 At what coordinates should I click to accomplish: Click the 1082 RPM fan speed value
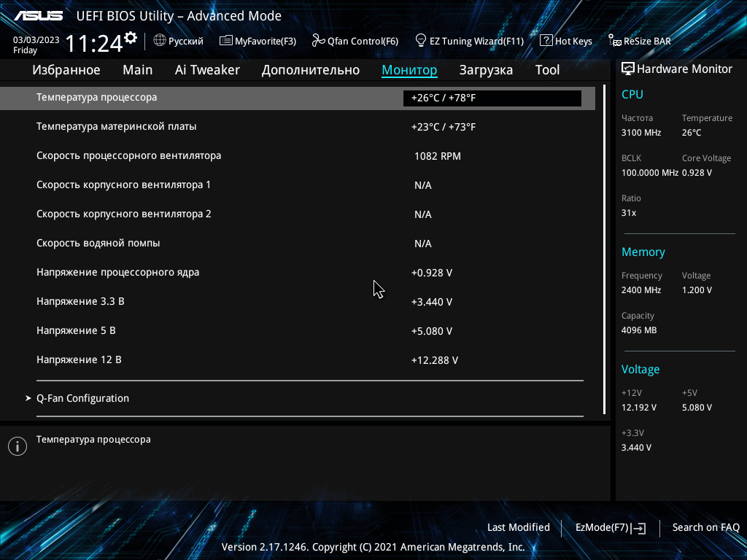tap(438, 156)
